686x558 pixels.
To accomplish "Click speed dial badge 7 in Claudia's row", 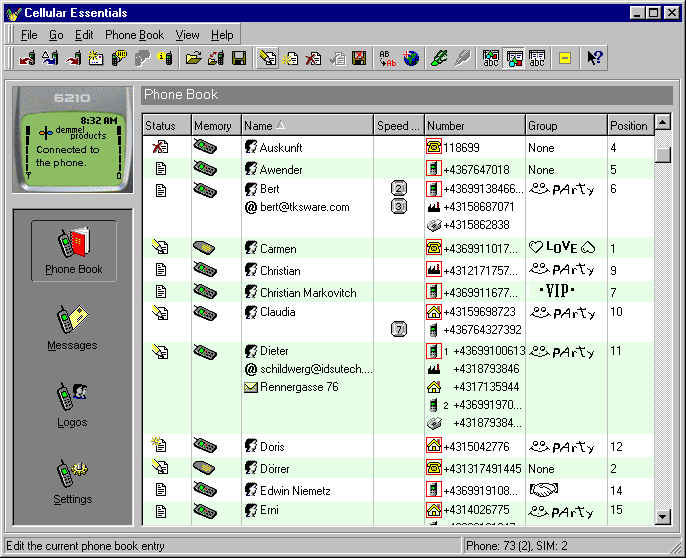I will pos(399,329).
